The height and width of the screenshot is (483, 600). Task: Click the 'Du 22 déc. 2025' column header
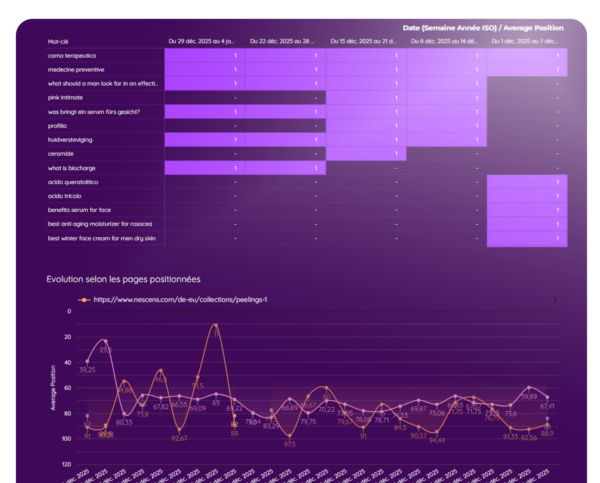284,42
